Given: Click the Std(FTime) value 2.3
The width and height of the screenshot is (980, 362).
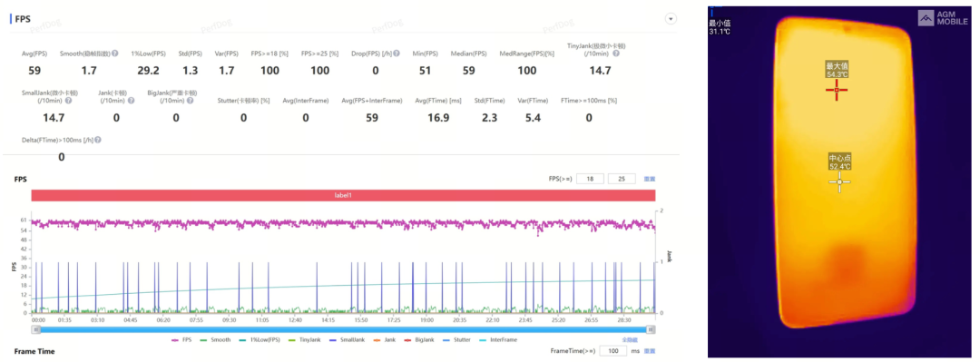Looking at the screenshot, I should (x=489, y=117).
